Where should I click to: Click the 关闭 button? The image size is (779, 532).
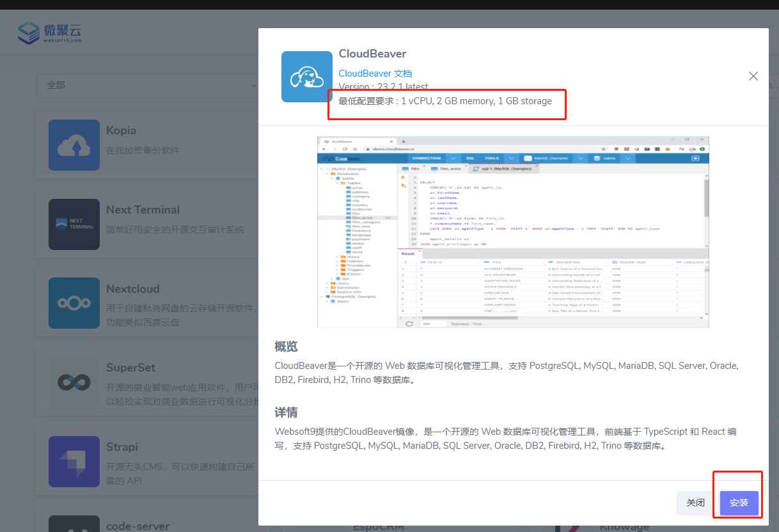pyautogui.click(x=695, y=503)
